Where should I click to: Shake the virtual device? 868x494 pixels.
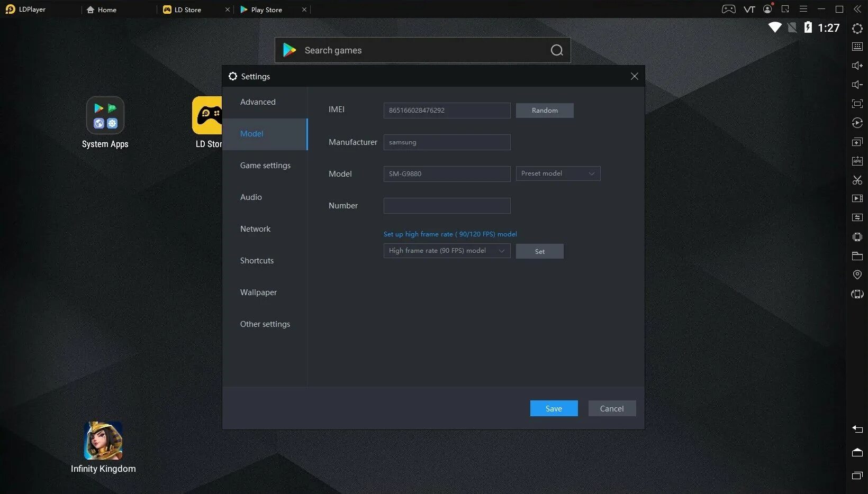(857, 237)
